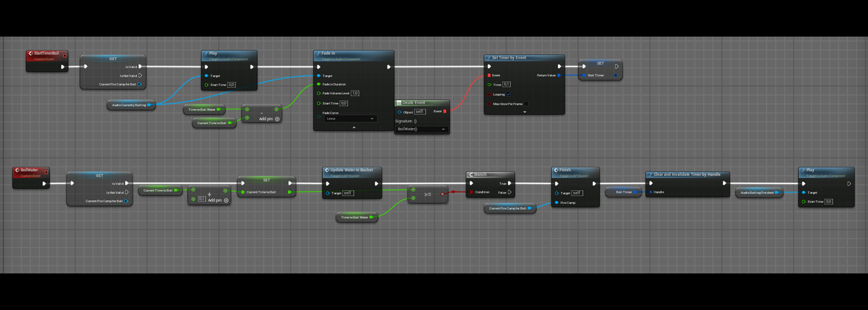The height and width of the screenshot is (310, 868).
Task: Toggle the Looping checkbox on Set Timer by Event
Action: pyautogui.click(x=508, y=94)
